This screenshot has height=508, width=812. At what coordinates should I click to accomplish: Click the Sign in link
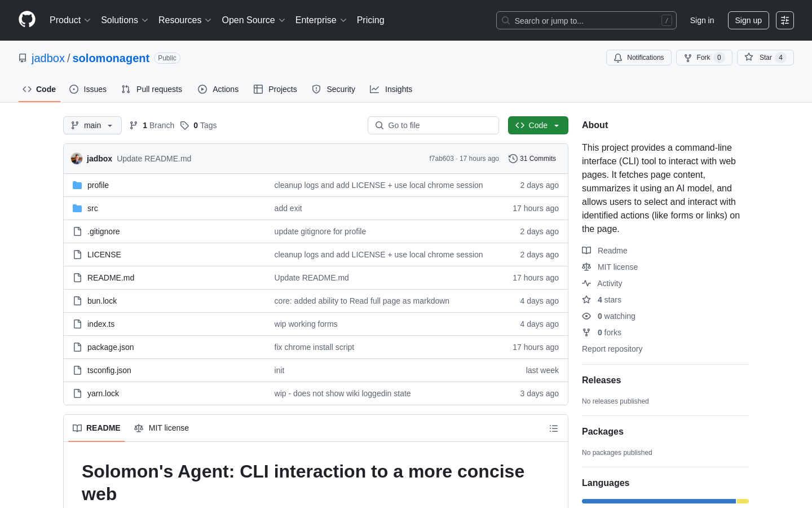(x=702, y=20)
